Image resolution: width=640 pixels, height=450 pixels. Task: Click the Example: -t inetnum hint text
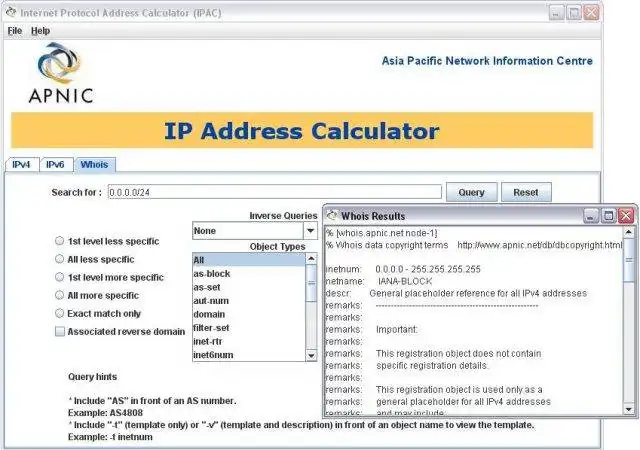pos(110,437)
